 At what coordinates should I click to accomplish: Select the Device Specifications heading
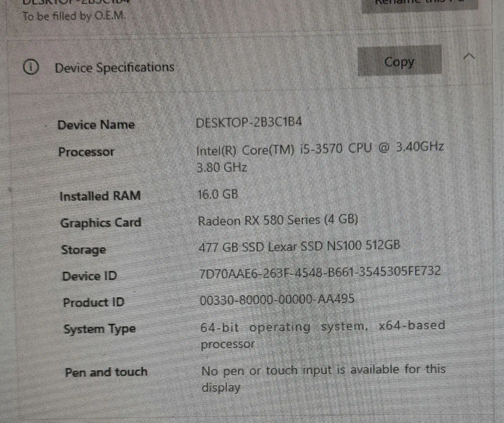pos(114,68)
